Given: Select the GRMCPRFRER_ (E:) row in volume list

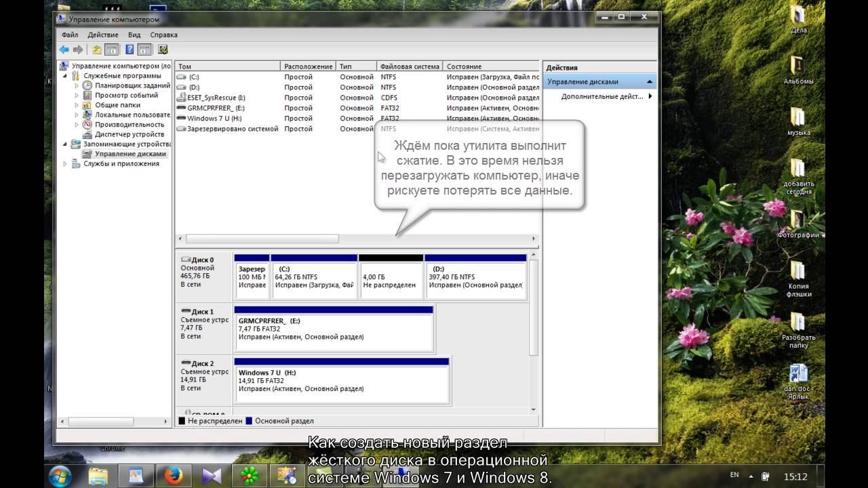Looking at the screenshot, I should (x=357, y=108).
